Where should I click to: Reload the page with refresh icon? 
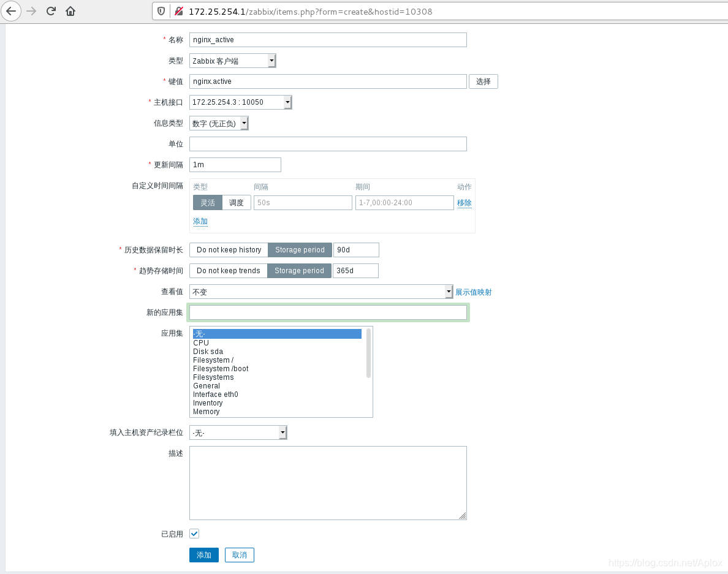coord(51,11)
